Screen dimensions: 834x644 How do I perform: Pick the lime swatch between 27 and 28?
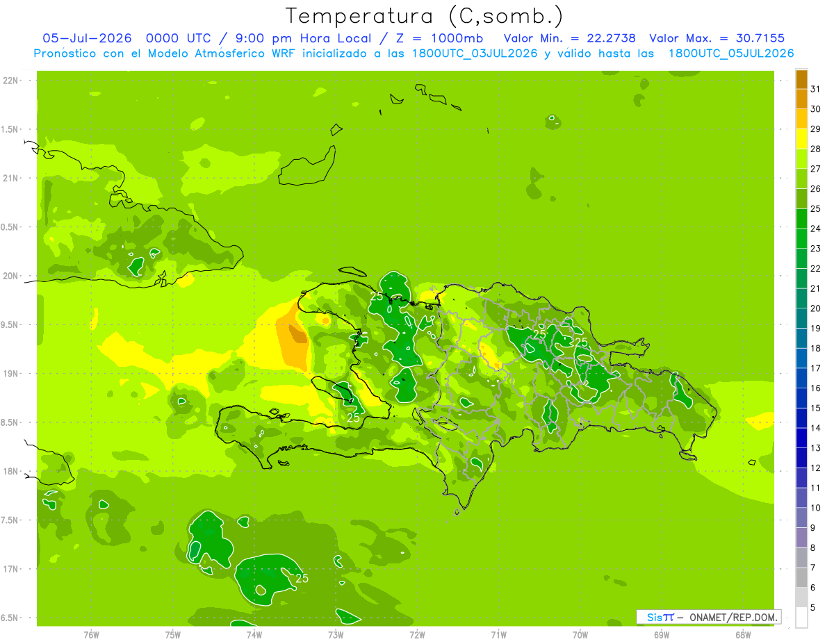801,159
